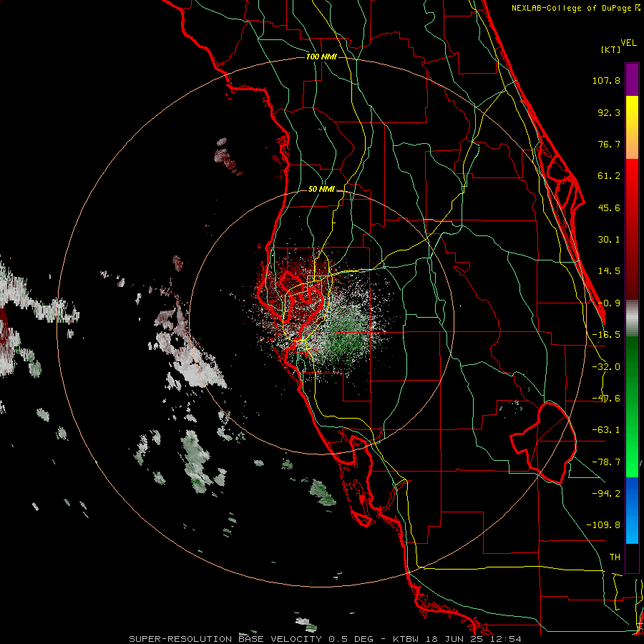Click the -94.2 velocity scale value
Image resolution: width=644 pixels, height=644 pixels.
point(606,493)
